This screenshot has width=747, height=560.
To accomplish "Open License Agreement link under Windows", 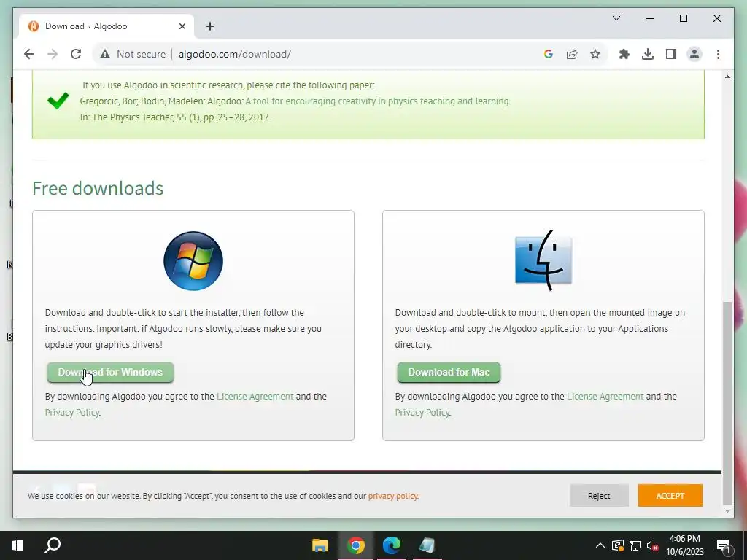I will click(255, 397).
